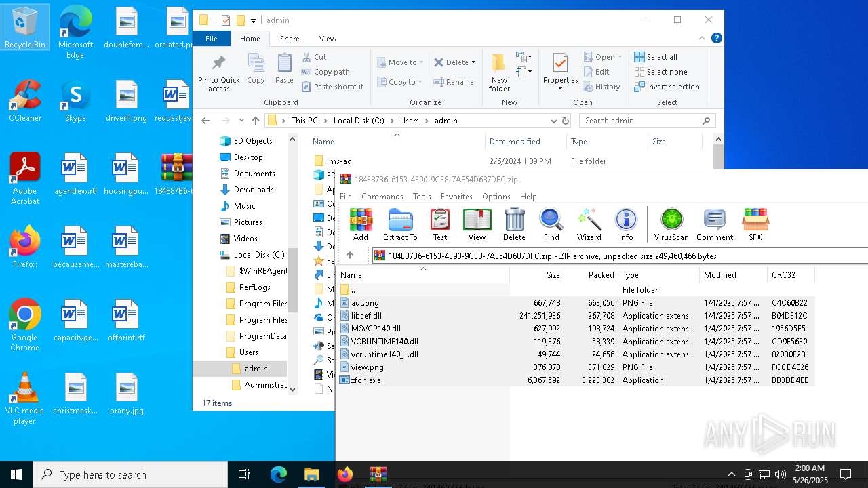The image size is (868, 488).
Task: Sort archive by the CRC32 column
Action: (x=790, y=275)
